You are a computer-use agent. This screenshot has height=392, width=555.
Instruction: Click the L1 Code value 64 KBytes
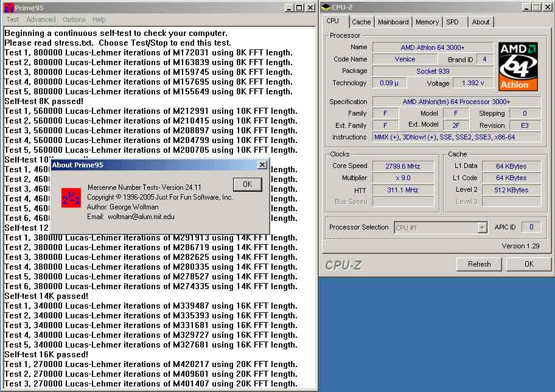point(511,178)
